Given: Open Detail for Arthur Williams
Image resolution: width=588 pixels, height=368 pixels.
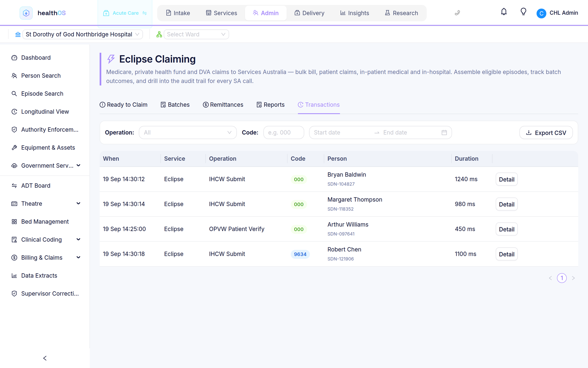Looking at the screenshot, I should coord(507,229).
